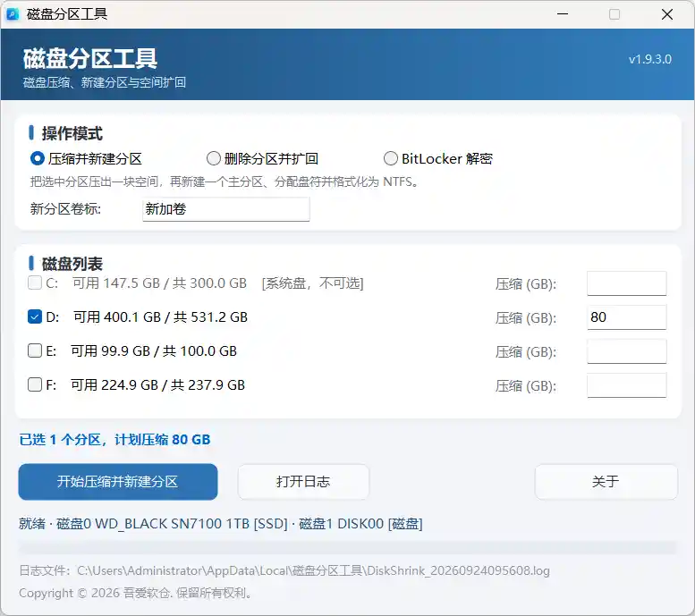Click the Copyright © 2026 吾爱软仓 line

(135, 593)
